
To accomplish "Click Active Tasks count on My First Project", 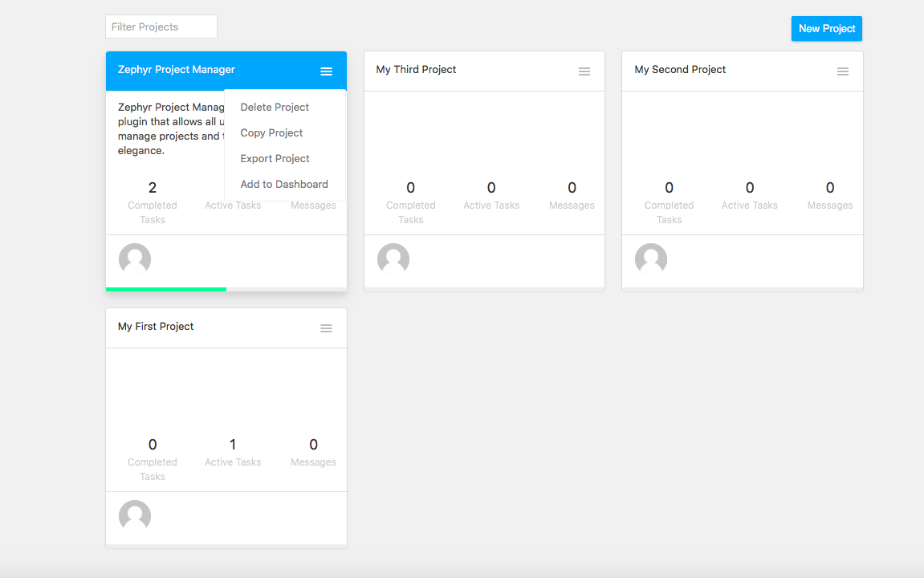I will 233,444.
